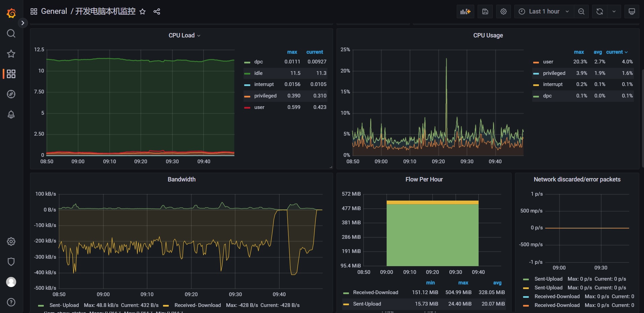
Task: Toggle Sent-Upload in Flow Per Hour legend
Action: pyautogui.click(x=367, y=304)
